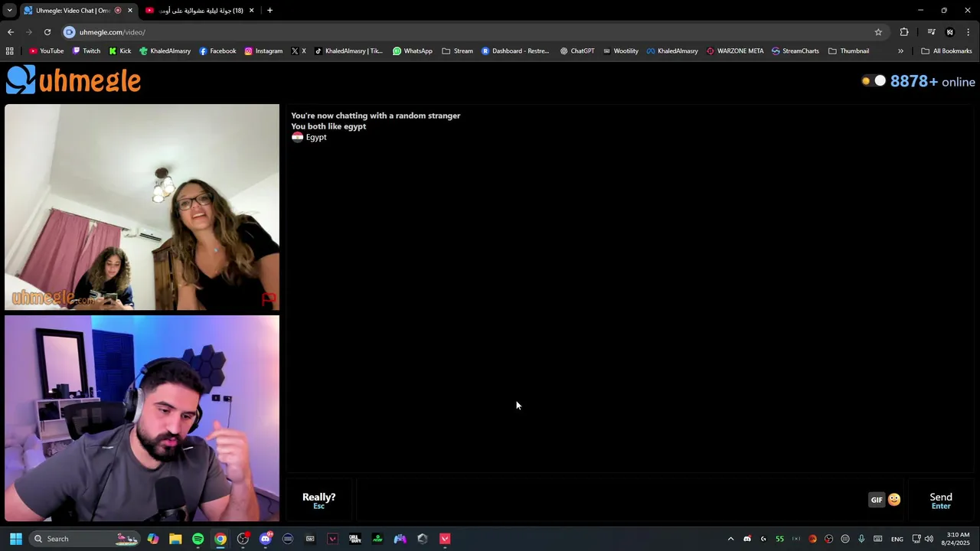Click your own webcam video feed

[142, 419]
